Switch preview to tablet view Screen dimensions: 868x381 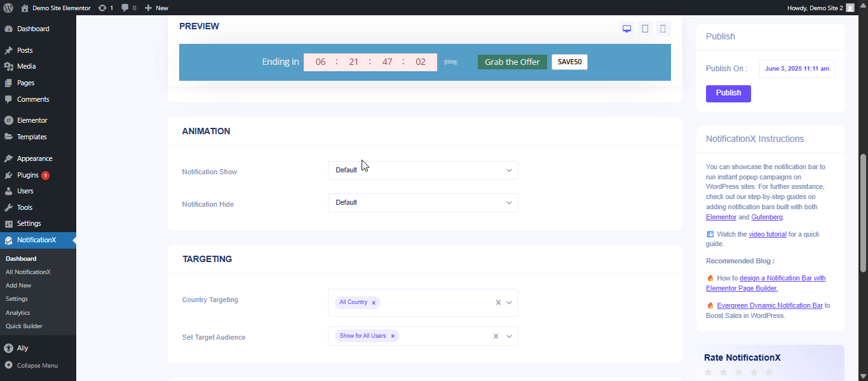645,29
